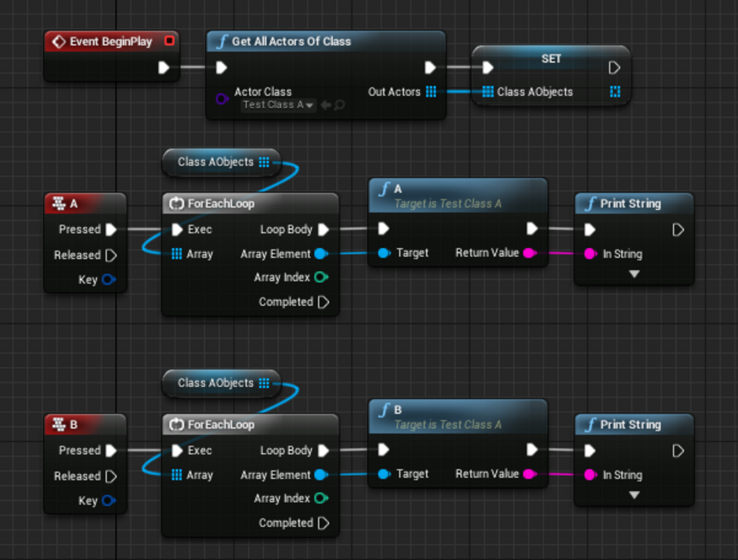This screenshot has width=738, height=560.
Task: Select the SET node title
Action: click(x=551, y=58)
